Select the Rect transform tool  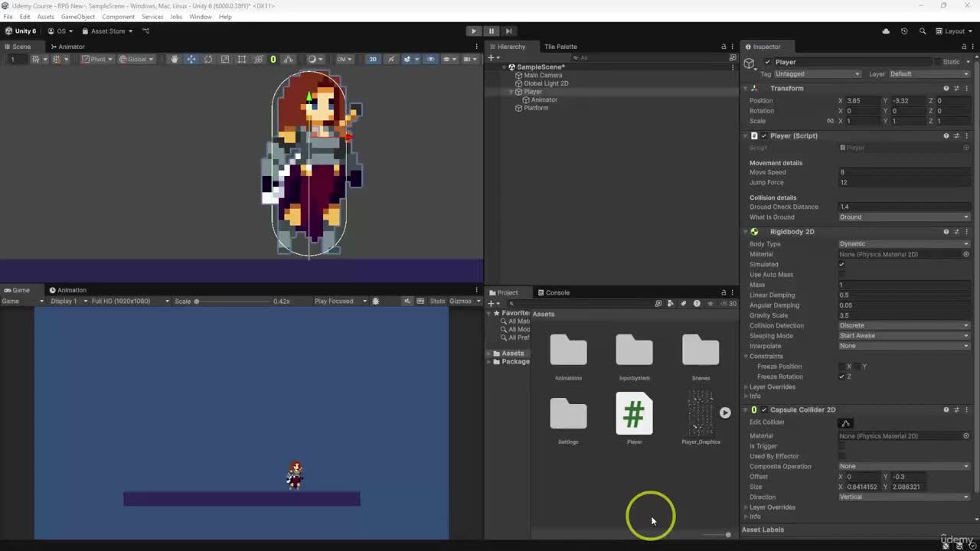click(x=241, y=59)
